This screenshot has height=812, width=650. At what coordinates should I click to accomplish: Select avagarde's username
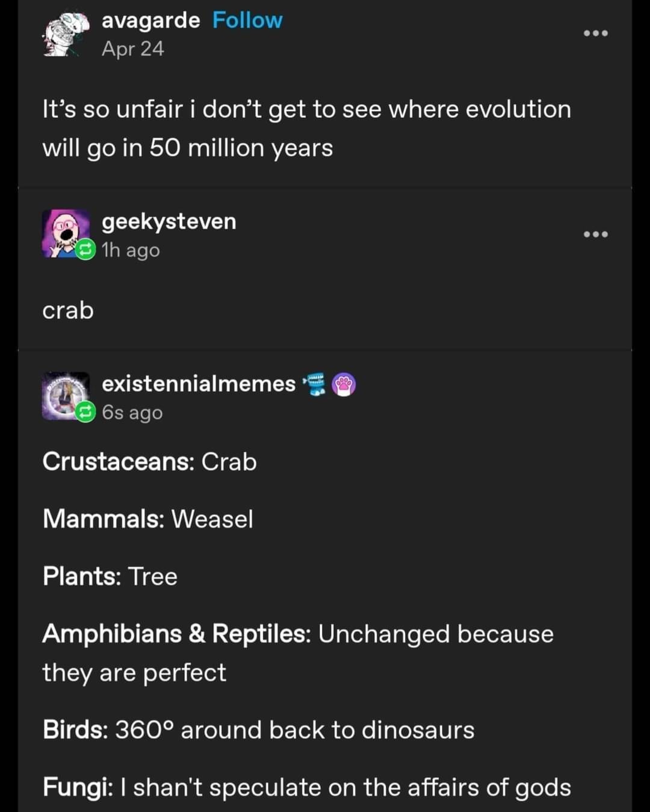[149, 20]
